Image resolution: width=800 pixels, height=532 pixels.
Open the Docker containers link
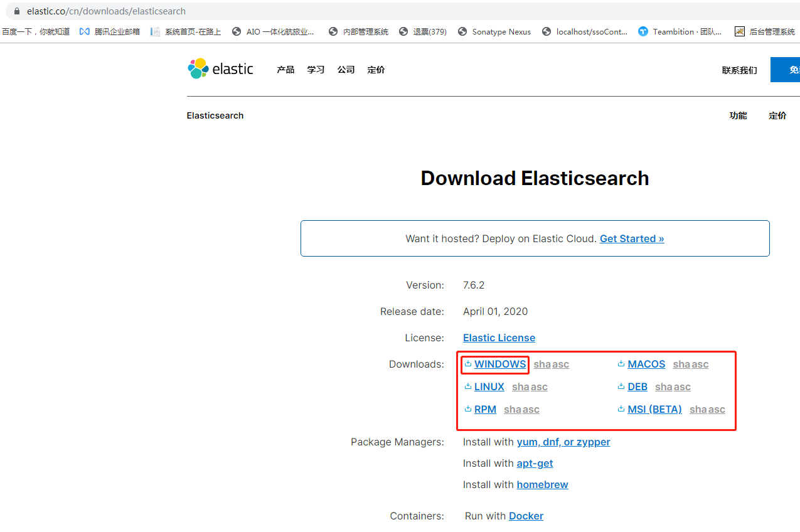click(x=526, y=516)
